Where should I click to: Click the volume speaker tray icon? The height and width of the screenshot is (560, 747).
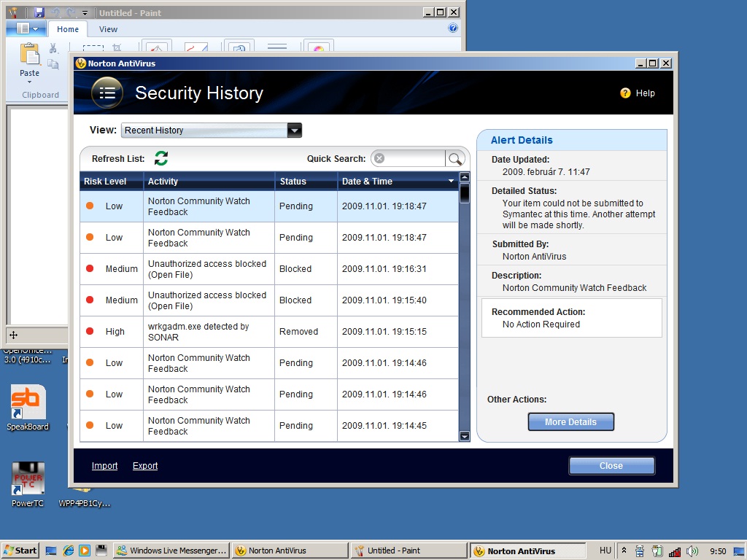coord(692,551)
